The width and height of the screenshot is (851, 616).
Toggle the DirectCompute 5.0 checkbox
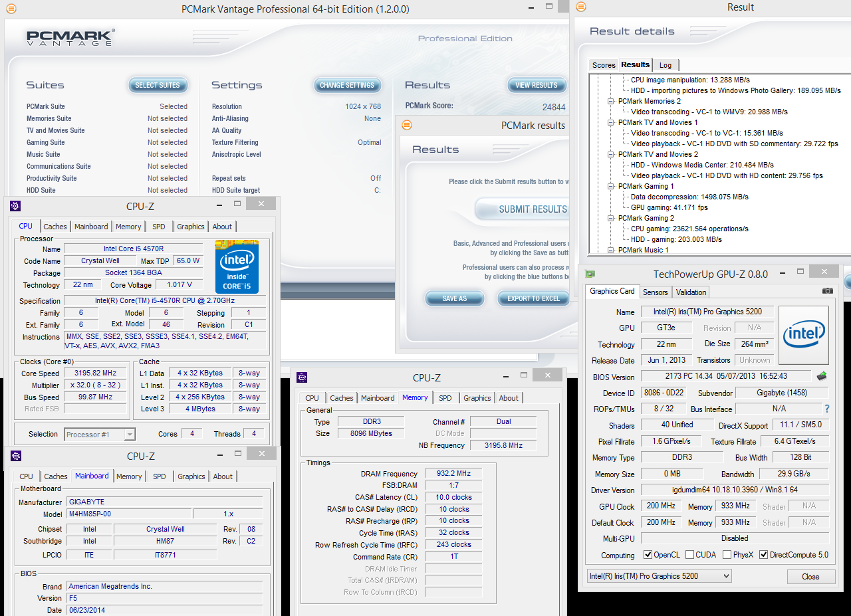click(764, 555)
